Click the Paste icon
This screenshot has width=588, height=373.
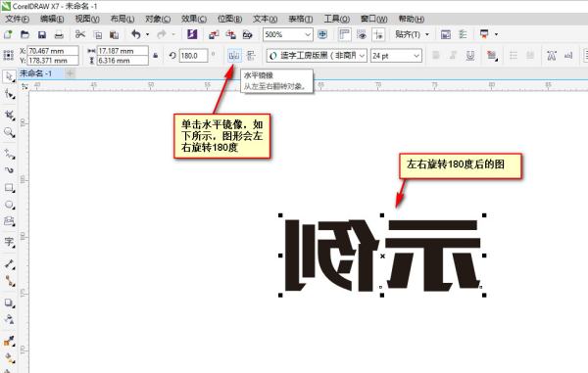(x=114, y=35)
